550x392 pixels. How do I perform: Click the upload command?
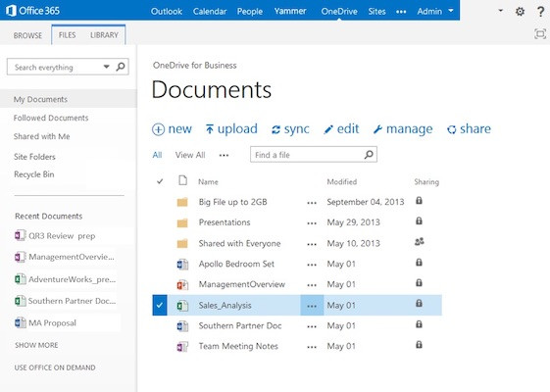point(231,128)
